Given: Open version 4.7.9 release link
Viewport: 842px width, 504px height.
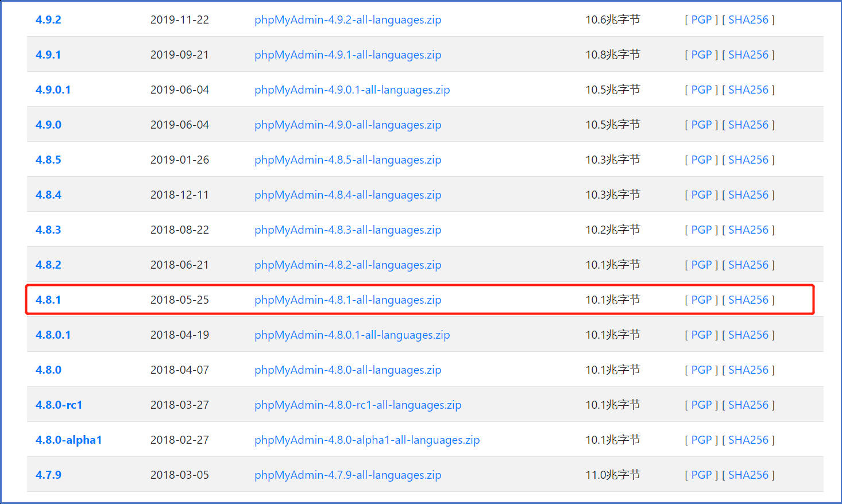Looking at the screenshot, I should [x=48, y=475].
